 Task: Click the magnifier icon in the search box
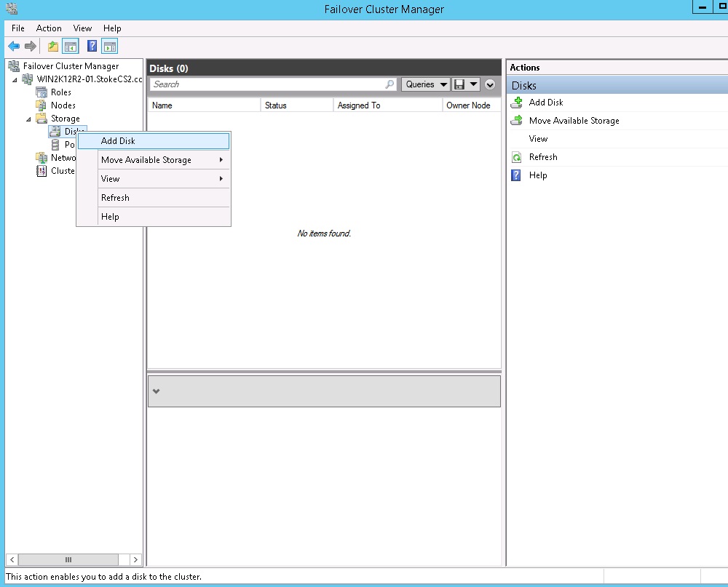click(x=389, y=84)
